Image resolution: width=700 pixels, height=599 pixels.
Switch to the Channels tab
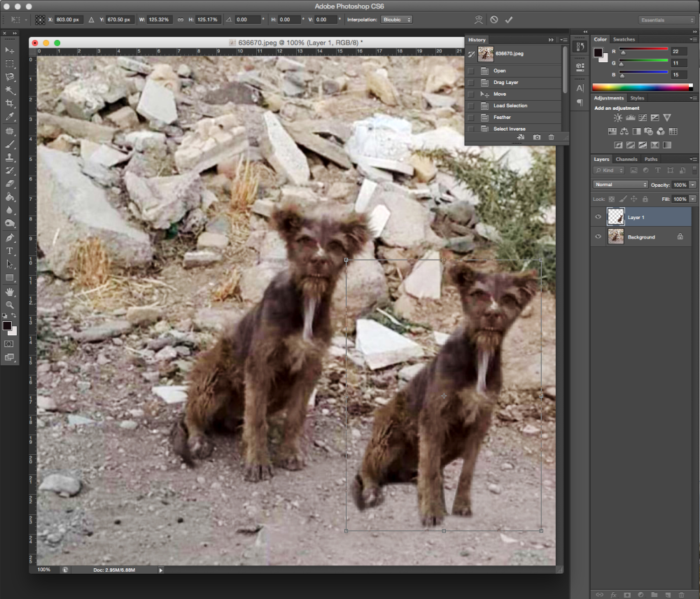pyautogui.click(x=626, y=159)
